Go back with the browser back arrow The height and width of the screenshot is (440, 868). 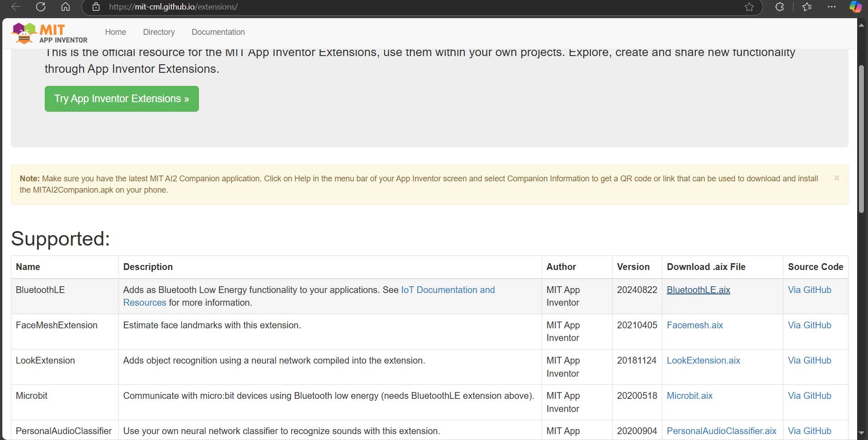[15, 7]
